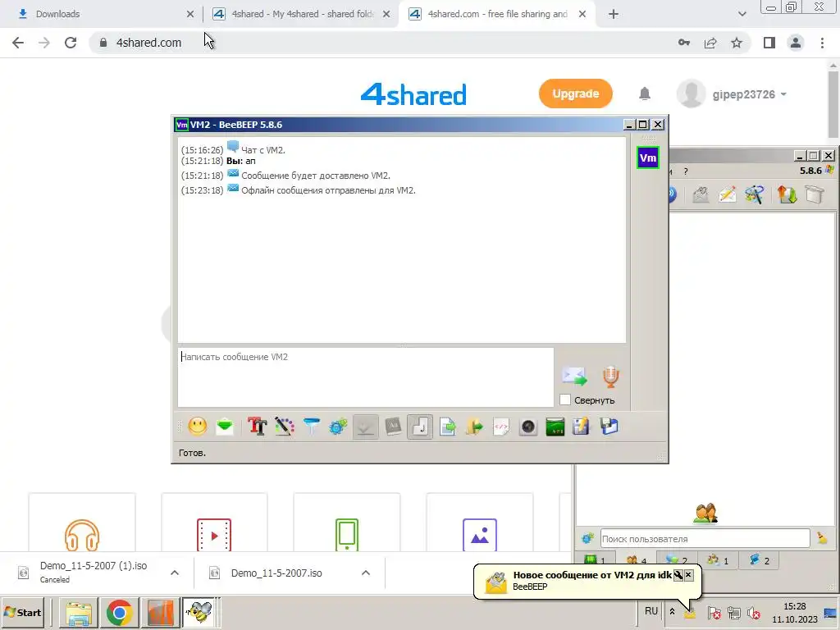Dismiss the Новое сообщение notification balloon
Viewport: 840px width, 630px height.
coord(689,575)
